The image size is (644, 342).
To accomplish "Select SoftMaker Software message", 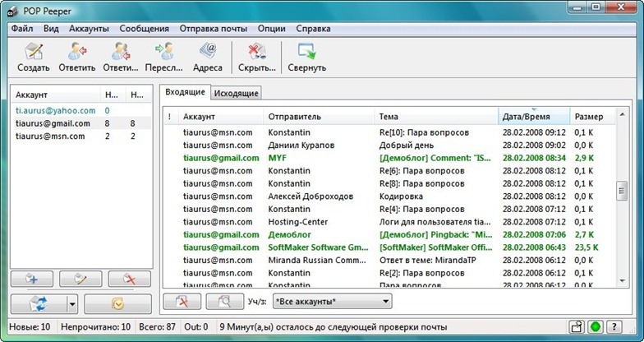I will tap(389, 247).
